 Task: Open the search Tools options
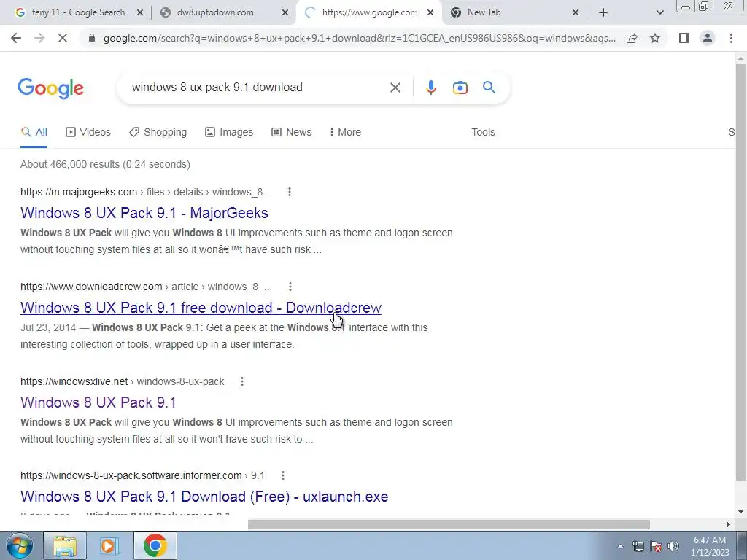pyautogui.click(x=483, y=133)
